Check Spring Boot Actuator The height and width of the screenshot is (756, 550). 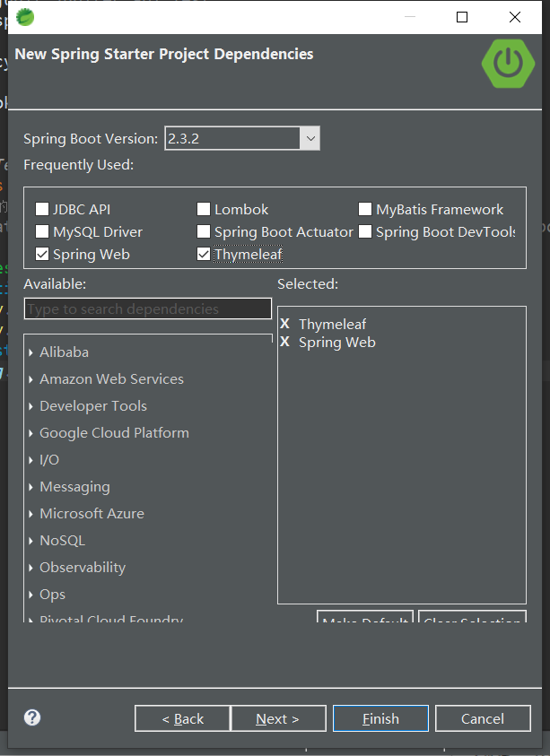pos(204,232)
